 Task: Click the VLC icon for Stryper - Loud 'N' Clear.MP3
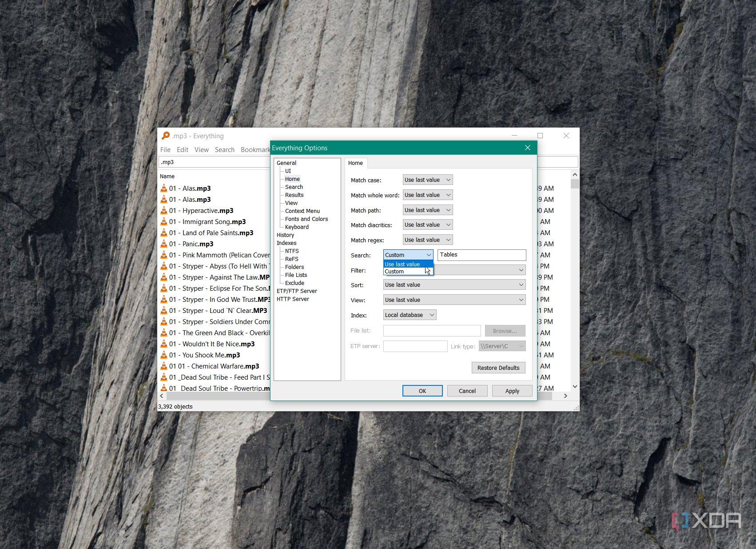[x=164, y=310]
